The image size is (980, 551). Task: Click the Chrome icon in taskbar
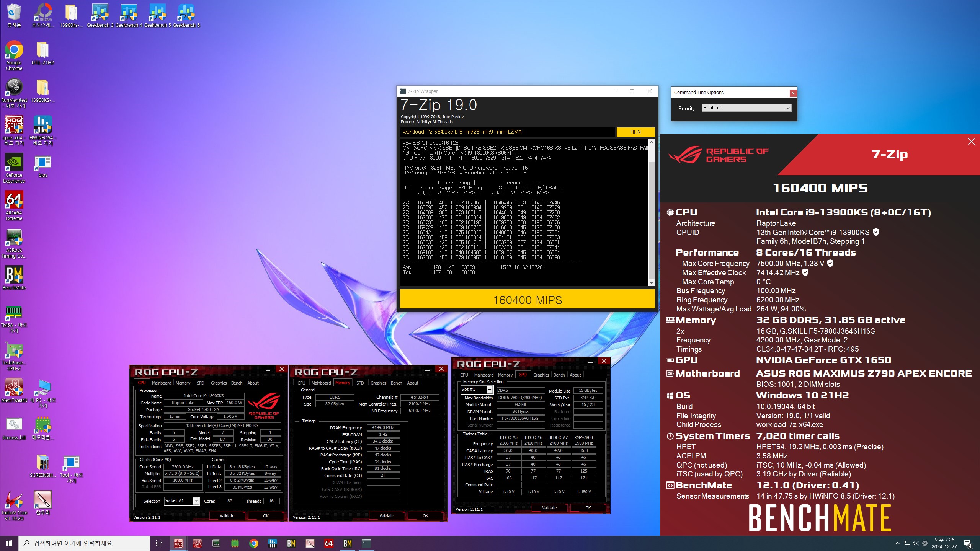(253, 543)
